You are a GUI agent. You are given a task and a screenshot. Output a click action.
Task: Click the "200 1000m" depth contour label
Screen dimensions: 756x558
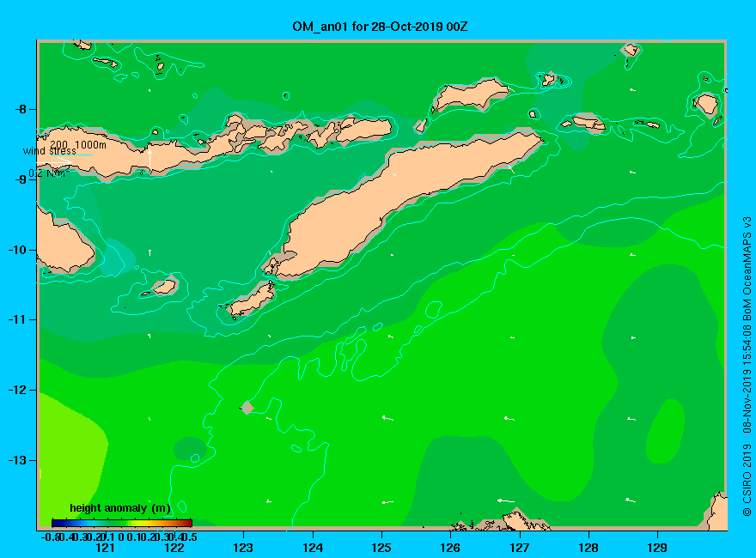pos(78,144)
